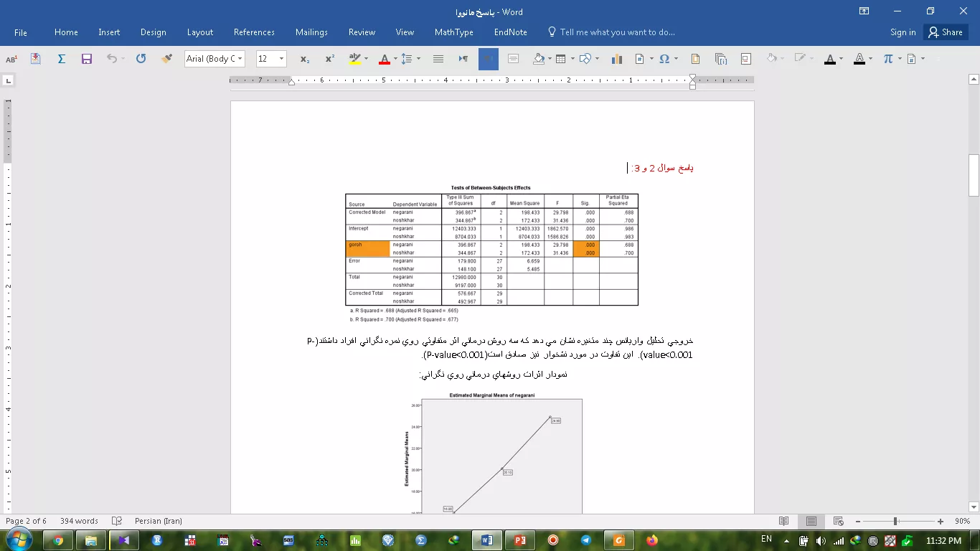980x551 pixels.
Task: Click the Share button
Action: pos(945,32)
